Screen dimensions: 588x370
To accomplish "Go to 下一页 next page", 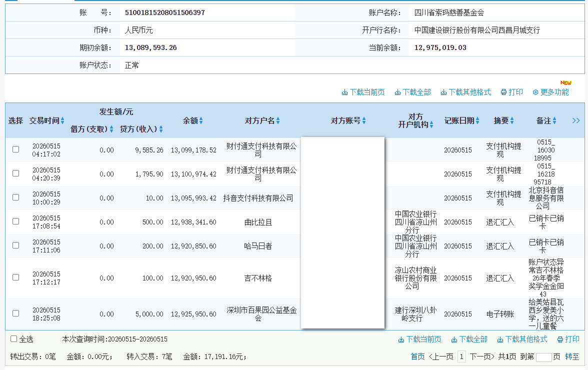I will 482,356.
